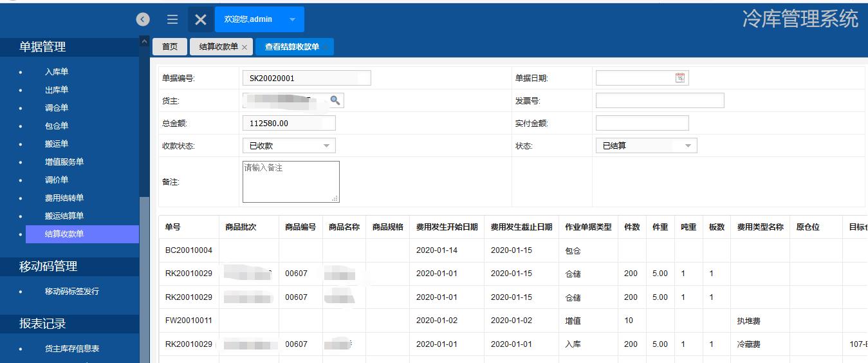The width and height of the screenshot is (868, 363).
Task: Select table row with 单号 BC20010004
Action: pyautogui.click(x=189, y=250)
